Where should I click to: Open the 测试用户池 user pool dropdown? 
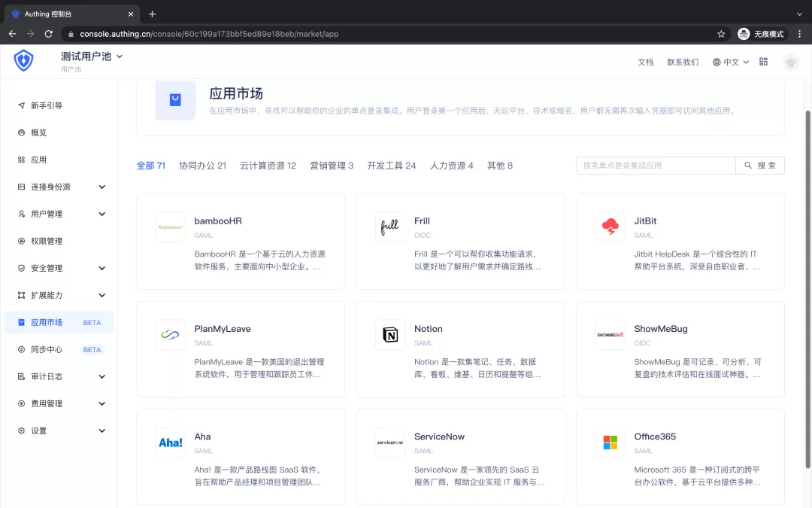point(92,56)
